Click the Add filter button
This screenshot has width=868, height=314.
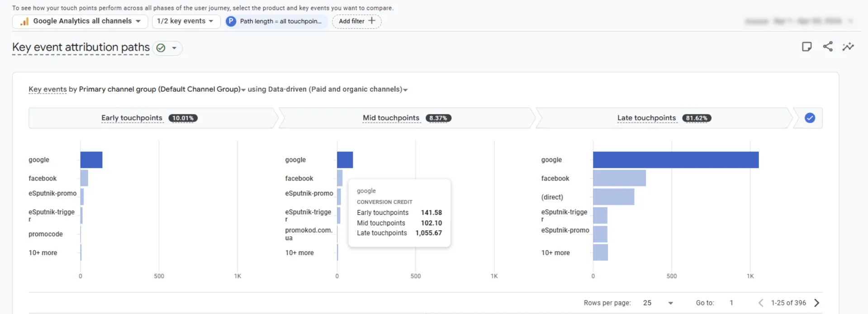pos(357,21)
